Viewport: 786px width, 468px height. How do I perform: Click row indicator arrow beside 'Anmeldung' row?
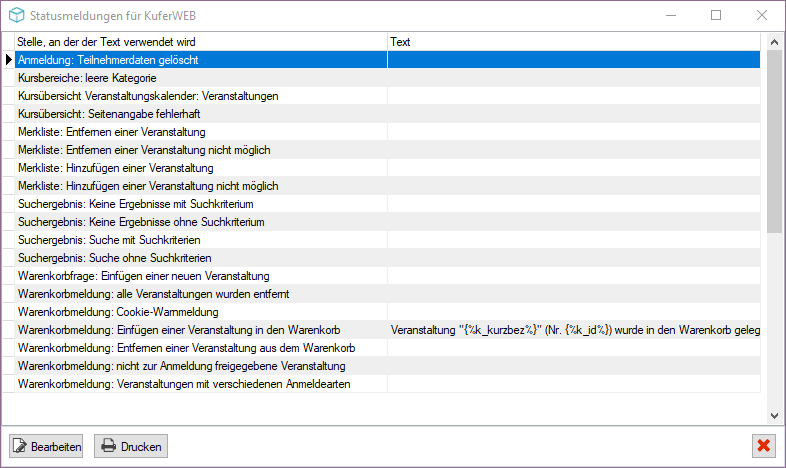9,60
